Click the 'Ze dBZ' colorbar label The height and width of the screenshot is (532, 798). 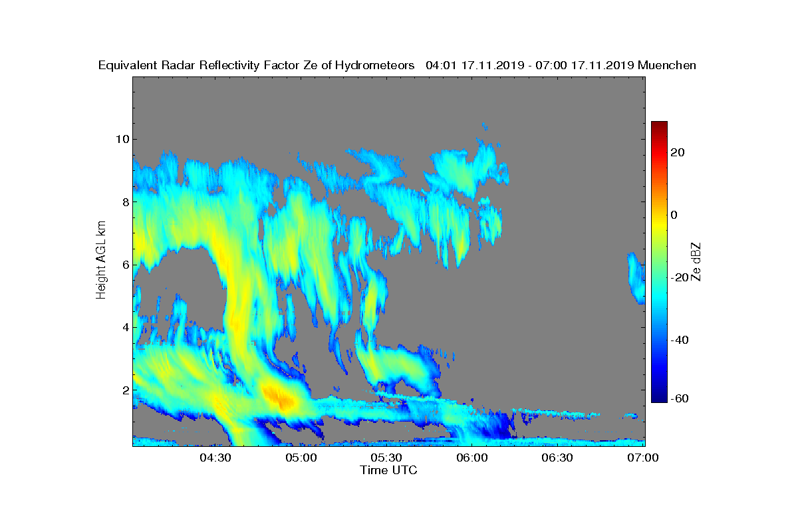click(x=697, y=262)
